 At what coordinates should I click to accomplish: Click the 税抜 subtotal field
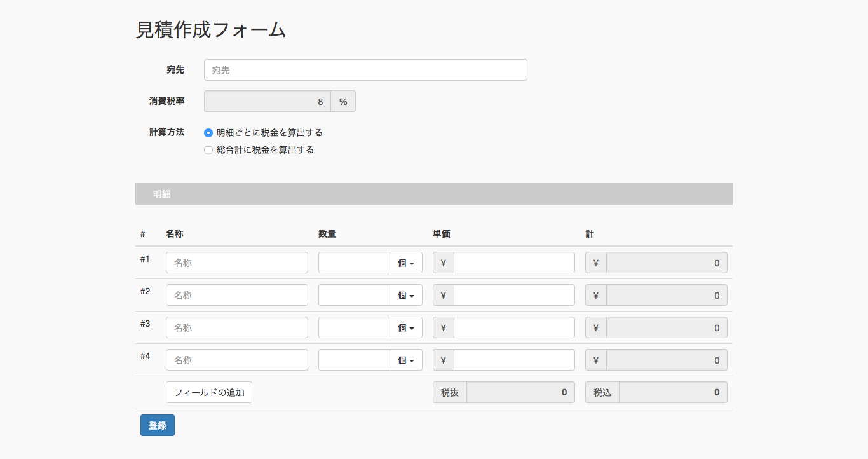(520, 392)
